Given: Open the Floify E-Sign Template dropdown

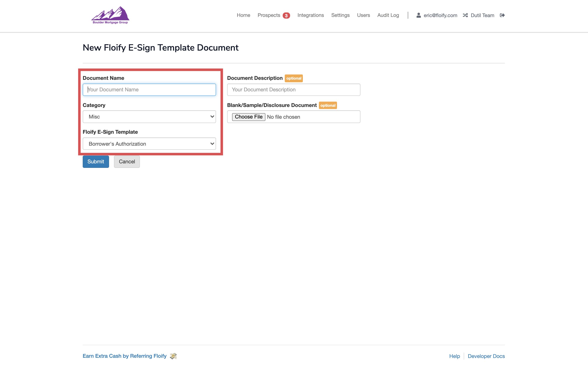Looking at the screenshot, I should pos(149,144).
